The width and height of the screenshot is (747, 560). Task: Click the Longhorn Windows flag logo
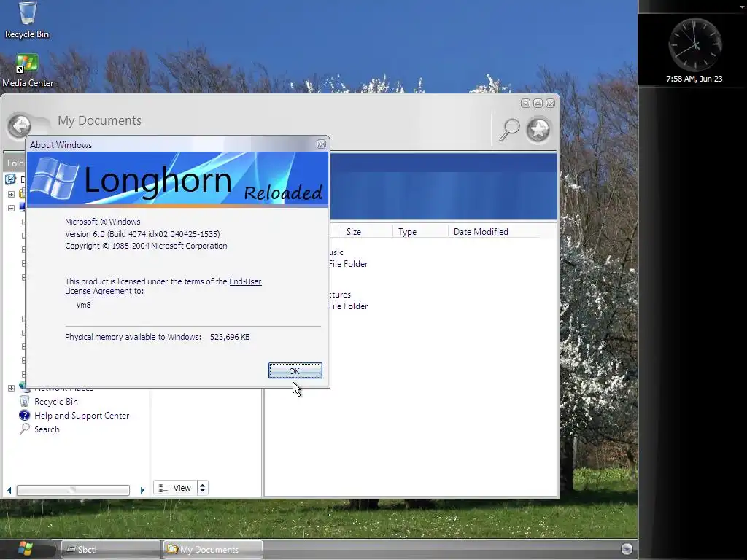coord(55,179)
